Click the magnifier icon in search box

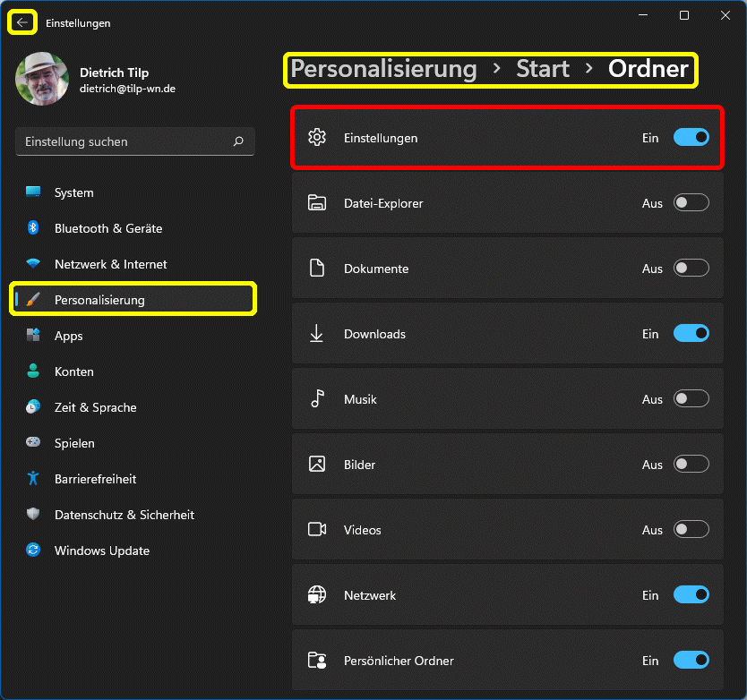pos(238,141)
